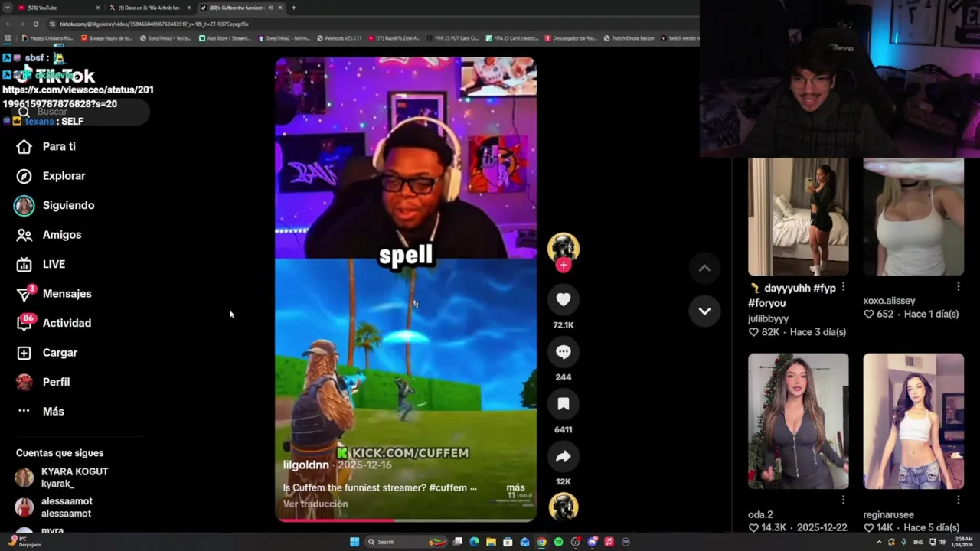Open Mensajes inbox with 3 badge

pyautogui.click(x=54, y=293)
